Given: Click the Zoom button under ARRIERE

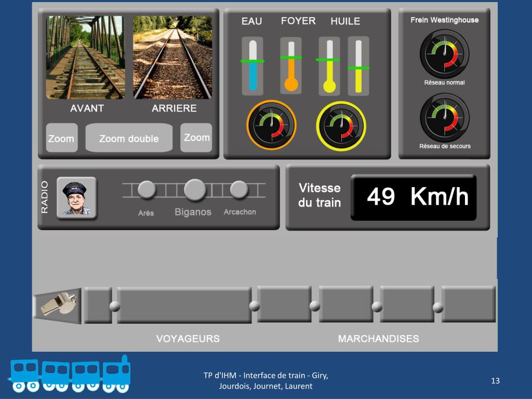Looking at the screenshot, I should point(196,137).
